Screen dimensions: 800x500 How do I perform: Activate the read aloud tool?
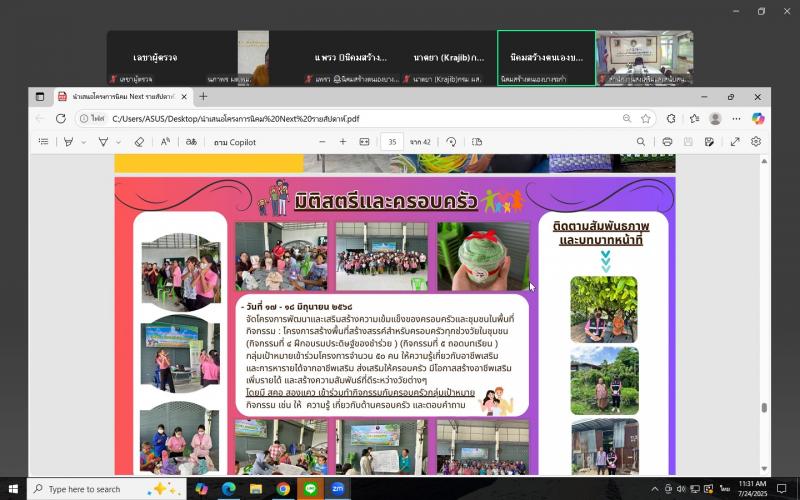pyautogui.click(x=165, y=142)
